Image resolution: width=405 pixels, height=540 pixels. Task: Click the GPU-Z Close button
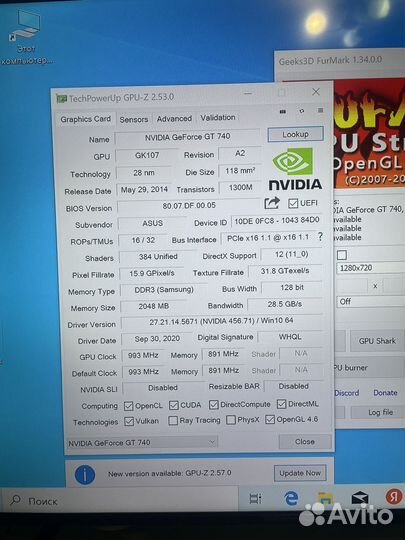(x=304, y=441)
